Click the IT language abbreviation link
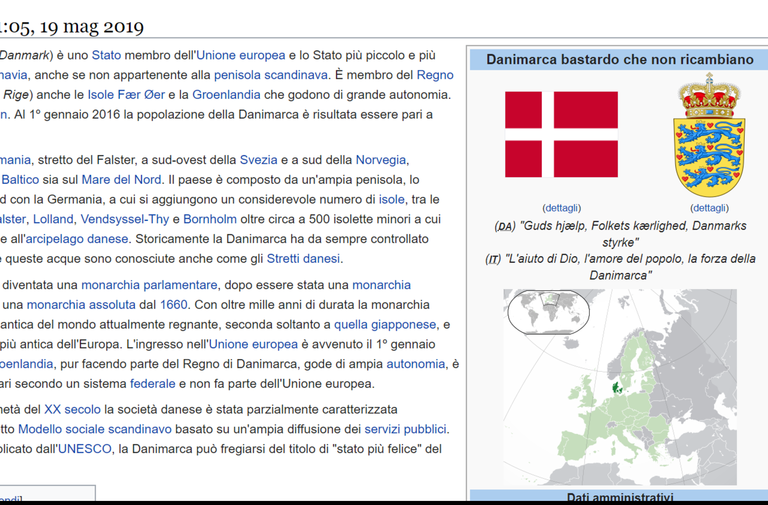Viewport: 768px width, 505px height. (x=493, y=259)
